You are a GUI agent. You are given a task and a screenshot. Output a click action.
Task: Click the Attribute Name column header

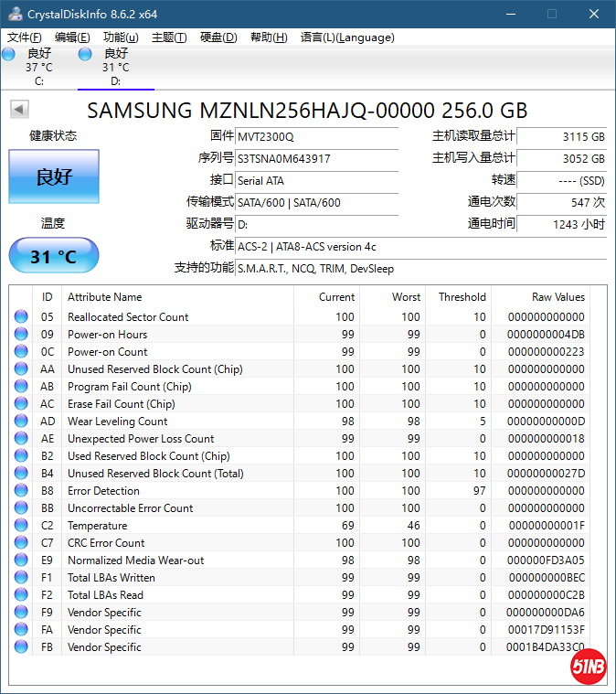coord(105,297)
